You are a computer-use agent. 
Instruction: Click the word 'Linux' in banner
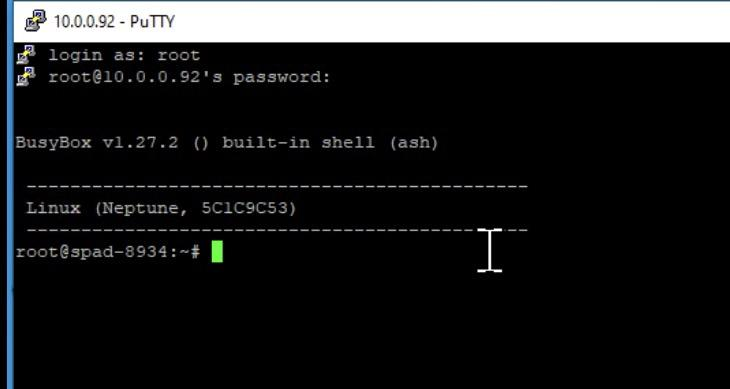[54, 208]
